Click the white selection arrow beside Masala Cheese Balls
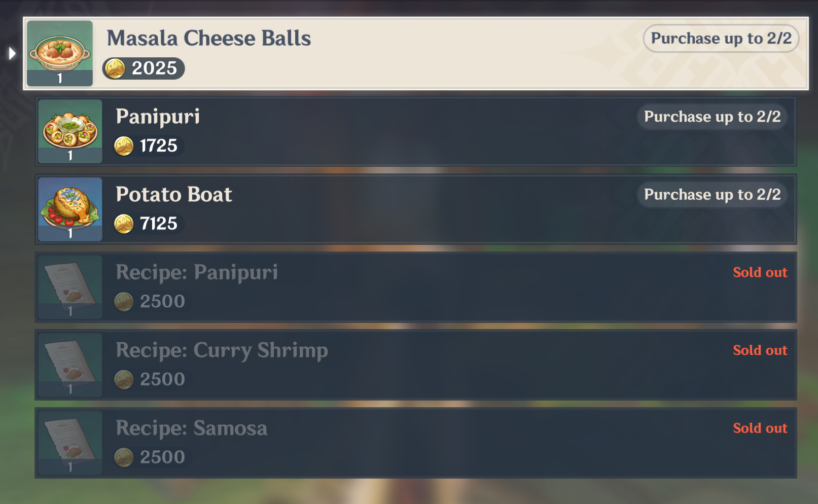The width and height of the screenshot is (818, 504). 12,53
